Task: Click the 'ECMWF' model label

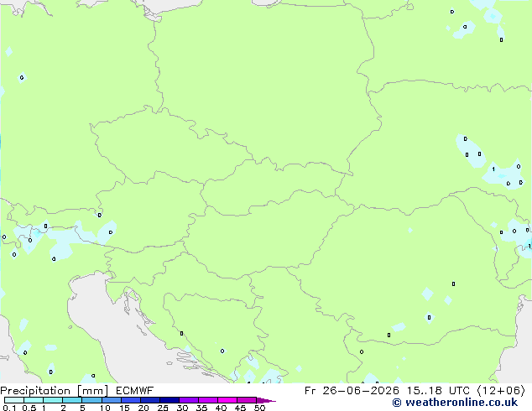Action: point(134,391)
